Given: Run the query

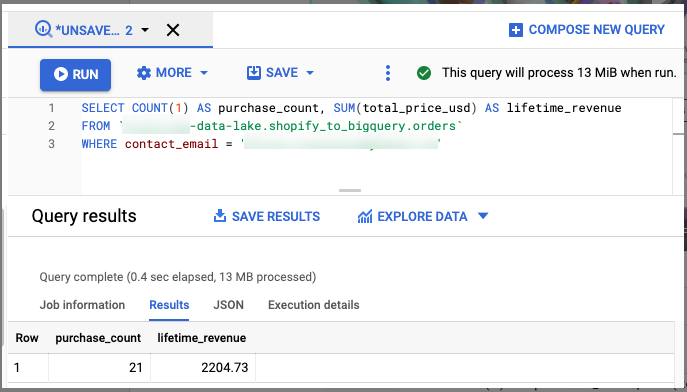Looking at the screenshot, I should [x=75, y=74].
